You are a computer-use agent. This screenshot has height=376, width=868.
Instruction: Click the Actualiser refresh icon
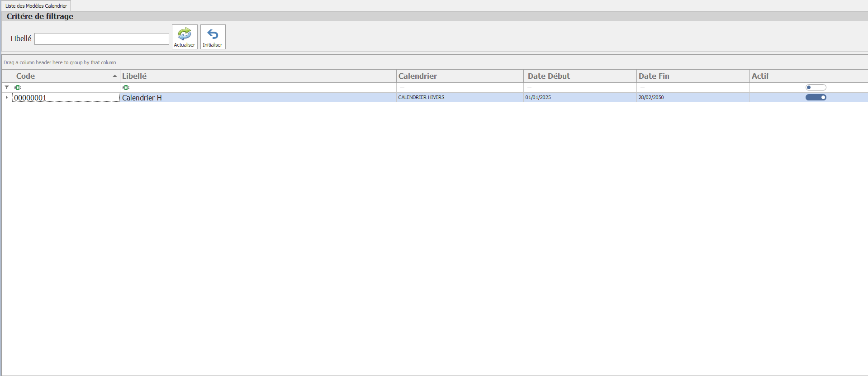pyautogui.click(x=185, y=34)
